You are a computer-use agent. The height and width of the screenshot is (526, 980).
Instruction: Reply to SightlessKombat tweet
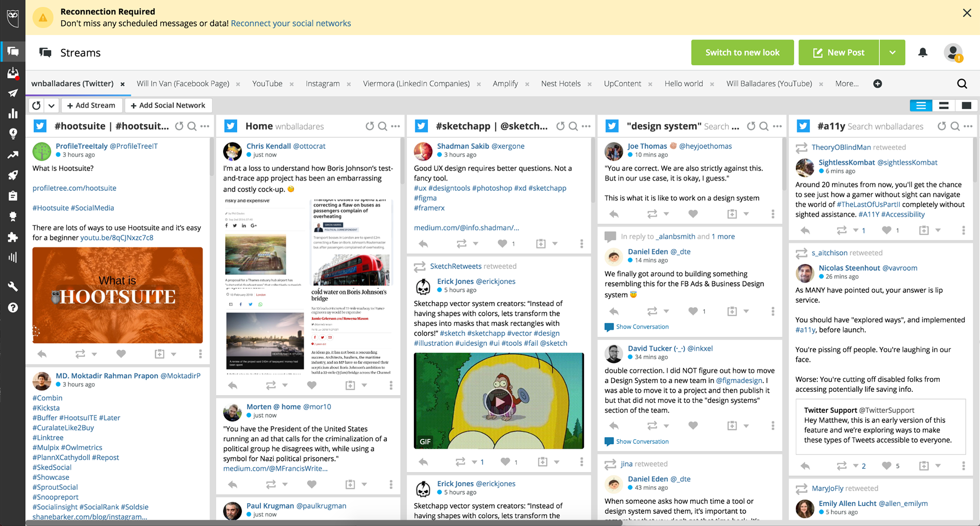tap(805, 231)
